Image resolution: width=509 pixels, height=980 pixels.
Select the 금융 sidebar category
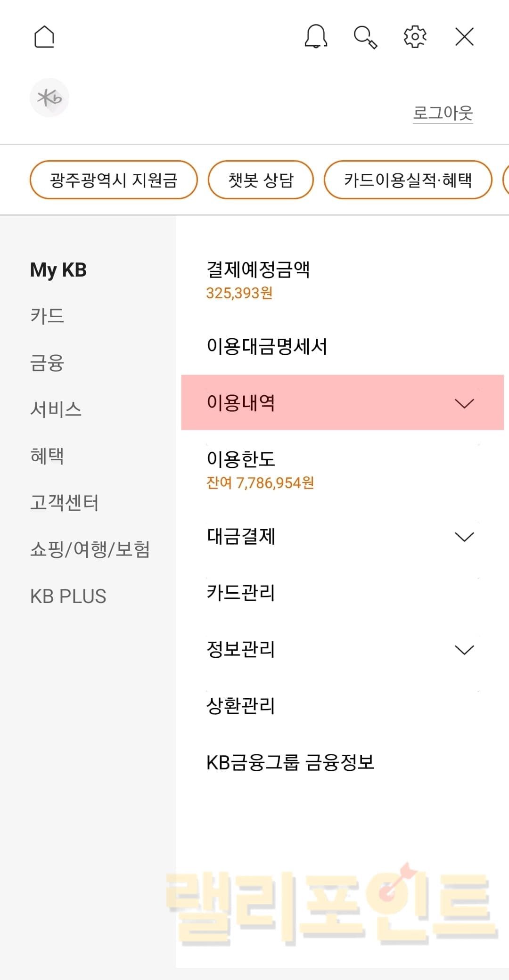click(x=47, y=363)
